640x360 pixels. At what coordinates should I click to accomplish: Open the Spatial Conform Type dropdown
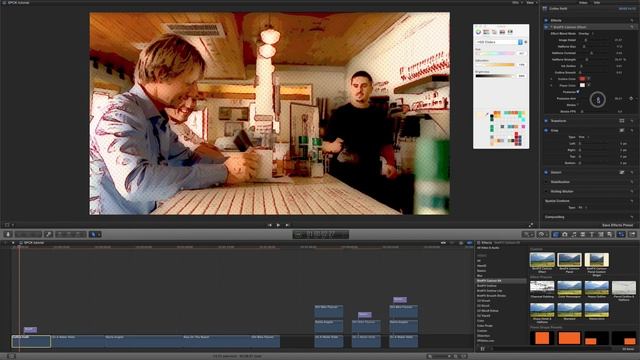(x=583, y=207)
